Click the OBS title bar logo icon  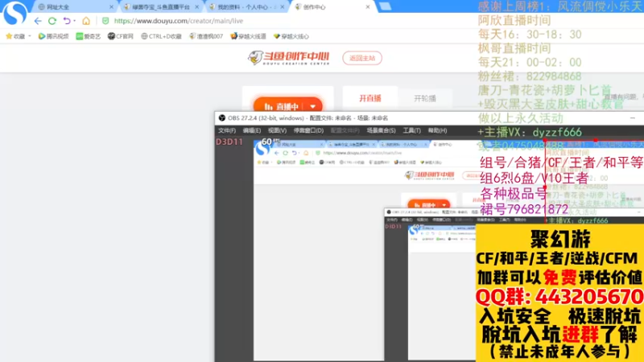(x=222, y=118)
